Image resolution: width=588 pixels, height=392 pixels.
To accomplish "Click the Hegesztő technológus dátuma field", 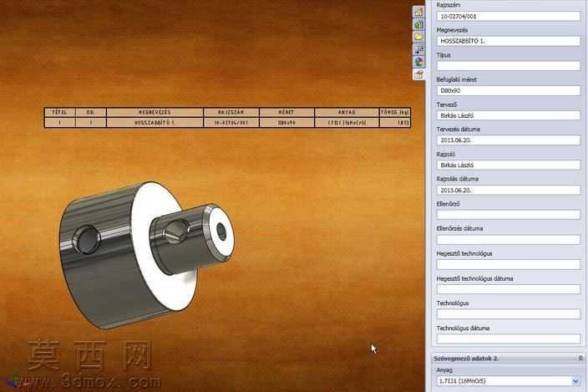I will 509,289.
